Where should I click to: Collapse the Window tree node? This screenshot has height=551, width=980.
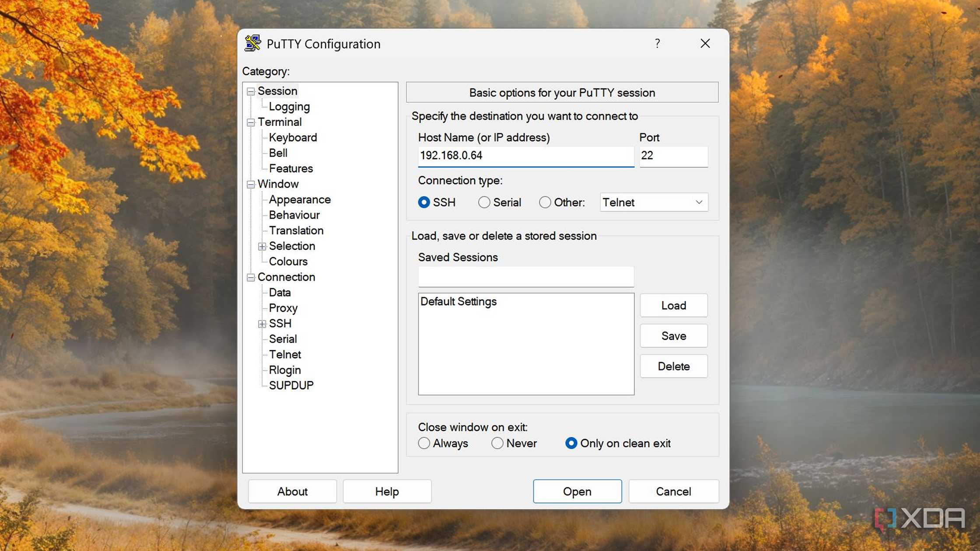pyautogui.click(x=251, y=185)
